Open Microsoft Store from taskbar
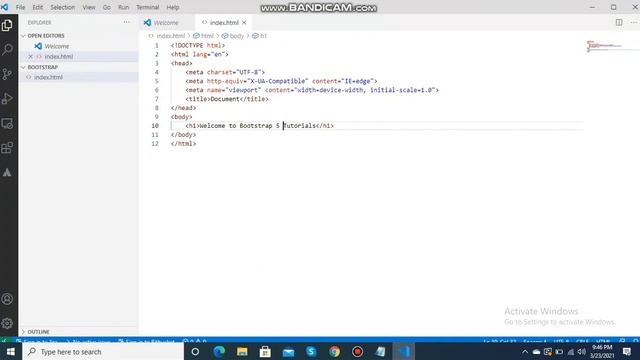Screen dimensions: 640x360 coord(265,351)
